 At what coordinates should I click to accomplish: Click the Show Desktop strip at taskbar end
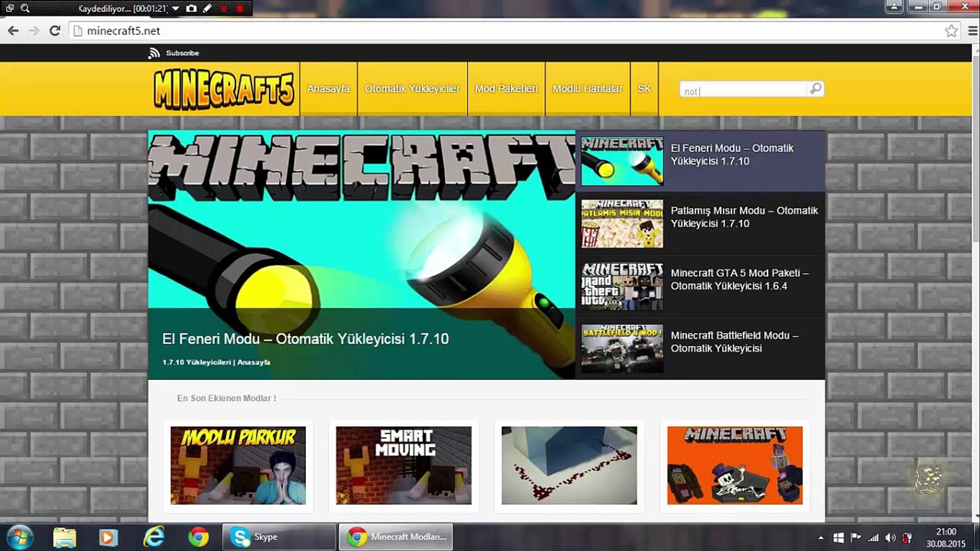click(x=976, y=537)
